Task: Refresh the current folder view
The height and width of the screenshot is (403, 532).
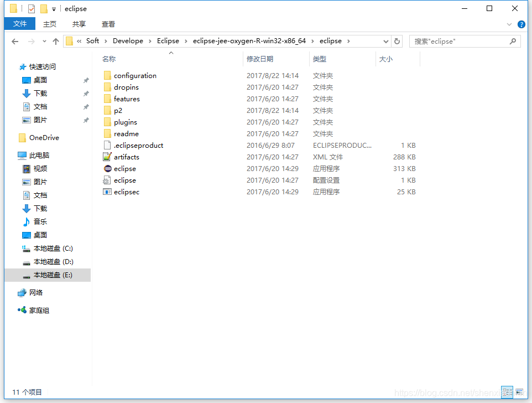Action: pyautogui.click(x=397, y=42)
